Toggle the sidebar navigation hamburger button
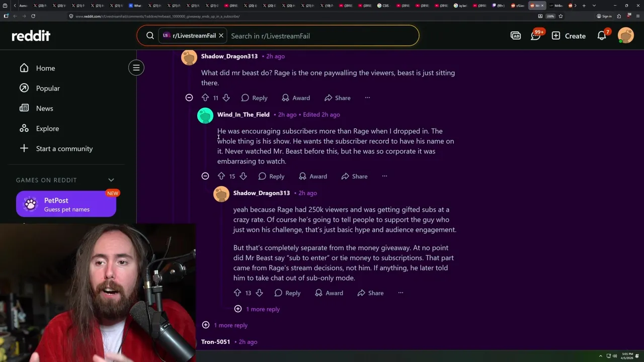 [136, 67]
